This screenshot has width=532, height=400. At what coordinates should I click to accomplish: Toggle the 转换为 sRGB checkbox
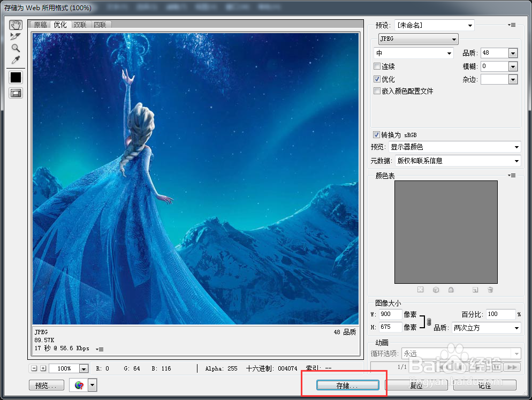pos(376,135)
